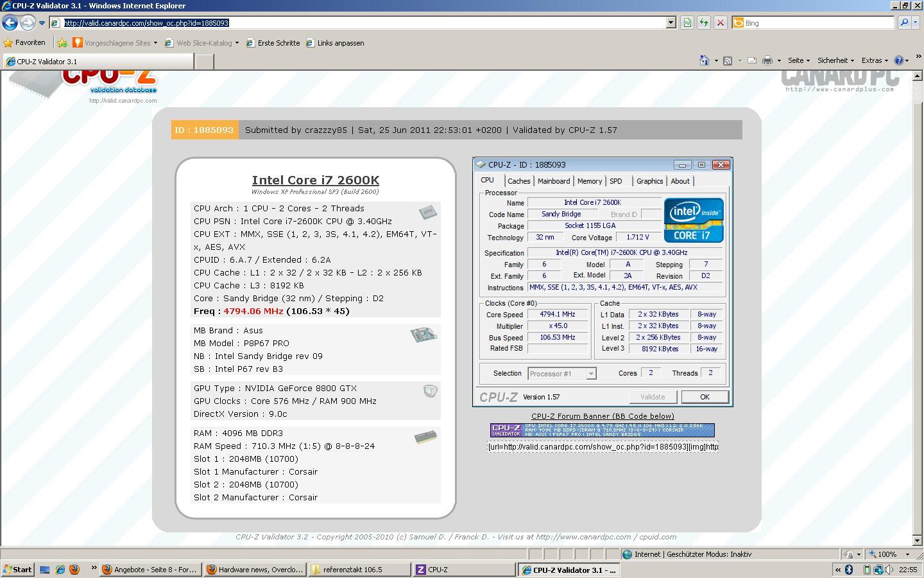Click the Home icon in command bar
The width and height of the screenshot is (924, 578).
[x=704, y=60]
